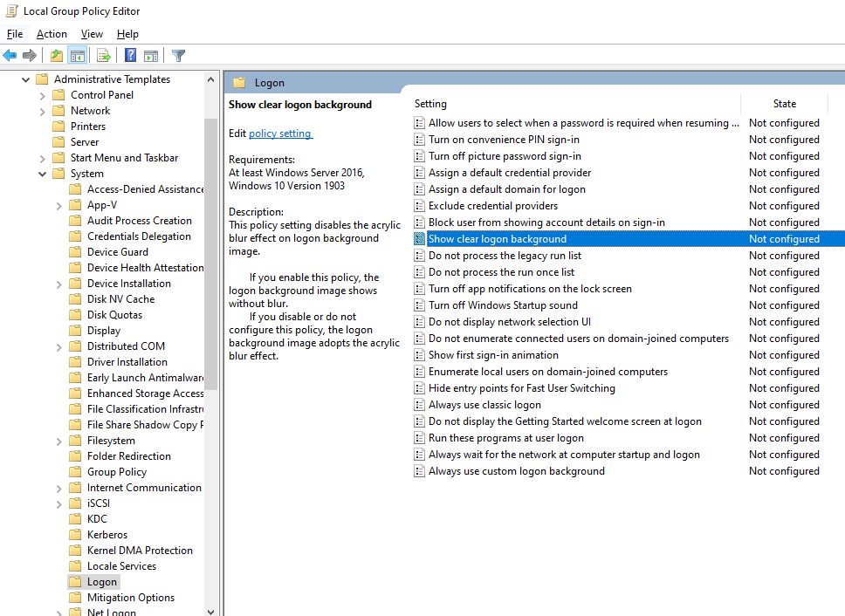Screen dimensions: 845x616
Task: Click the tree pane vertical scrollbar thumb
Action: (x=210, y=253)
